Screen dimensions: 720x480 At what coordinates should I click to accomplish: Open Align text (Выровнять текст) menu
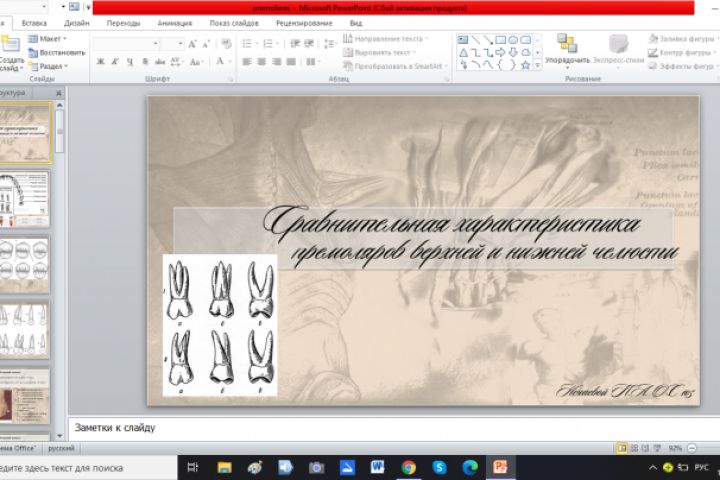click(x=380, y=53)
